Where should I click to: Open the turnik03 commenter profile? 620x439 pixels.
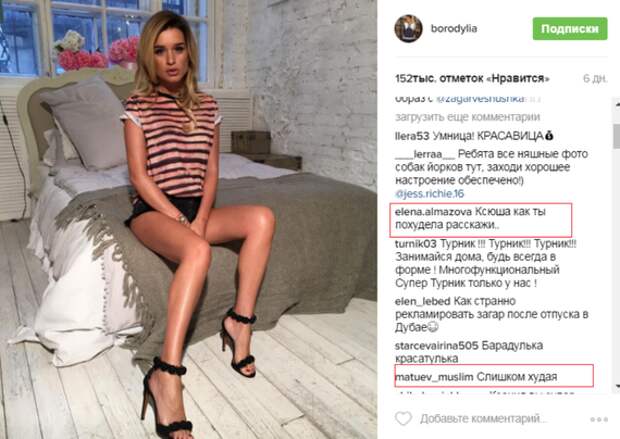pyautogui.click(x=416, y=244)
